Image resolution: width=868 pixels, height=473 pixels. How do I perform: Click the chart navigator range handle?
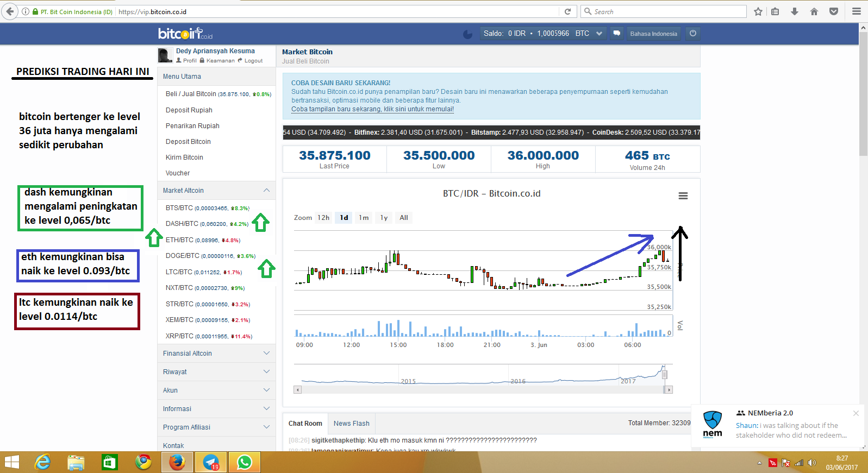664,375
